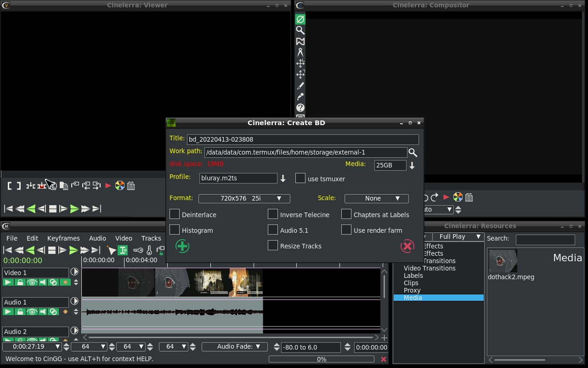Open the color wheel videoscope in Viewer
Screen dimensions: 588x368
coord(119,186)
